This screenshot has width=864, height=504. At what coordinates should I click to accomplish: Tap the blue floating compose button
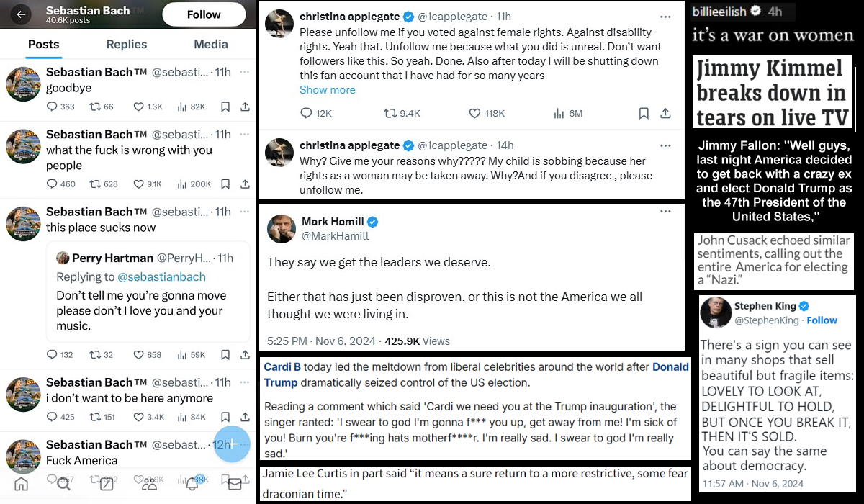(231, 444)
